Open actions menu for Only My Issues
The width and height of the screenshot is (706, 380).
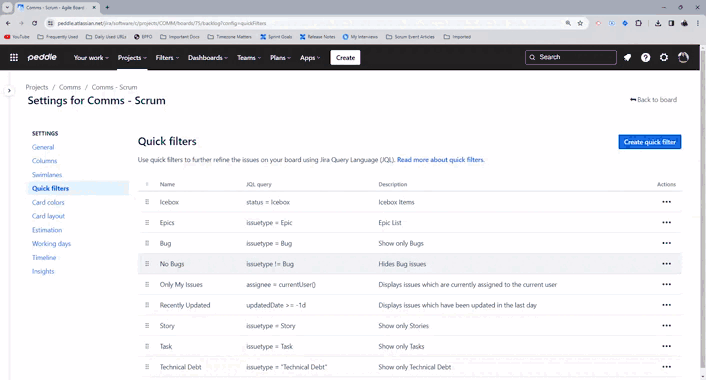(666, 285)
